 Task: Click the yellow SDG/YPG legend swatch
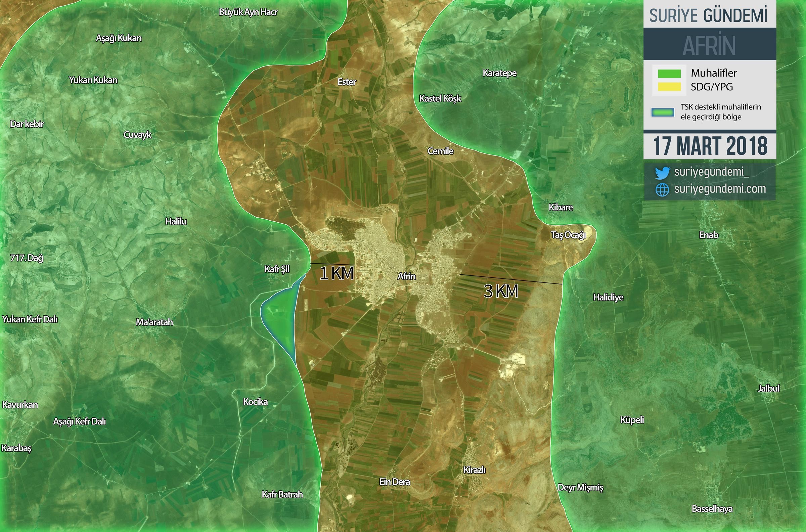point(669,87)
